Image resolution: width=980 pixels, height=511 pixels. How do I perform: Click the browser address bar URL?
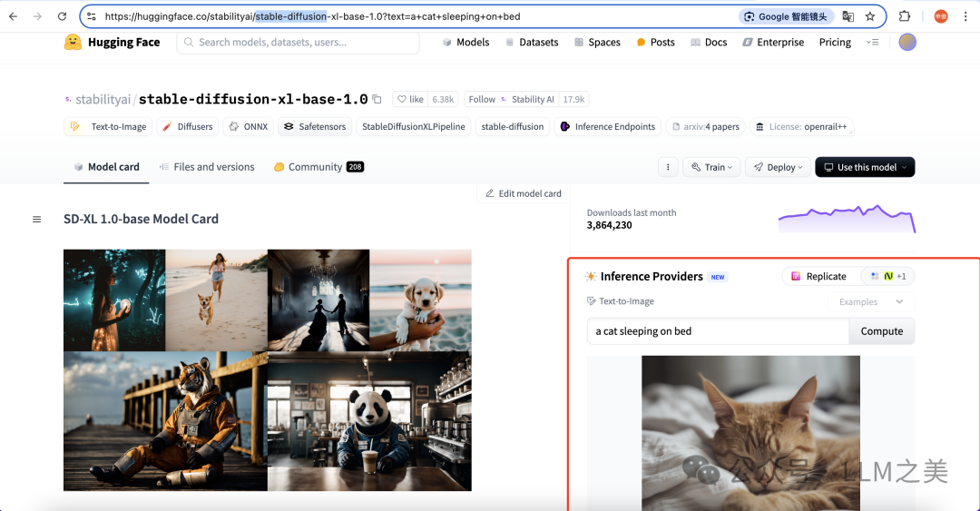pyautogui.click(x=312, y=16)
